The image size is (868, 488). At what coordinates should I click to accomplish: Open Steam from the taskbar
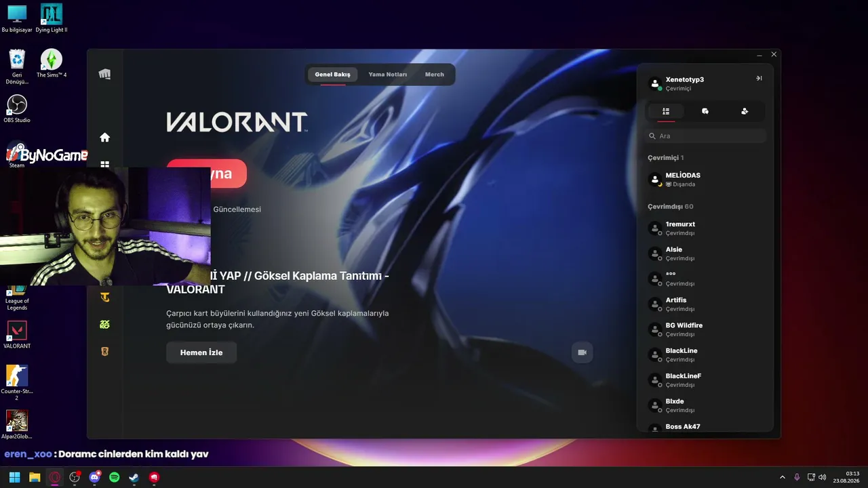[134, 477]
